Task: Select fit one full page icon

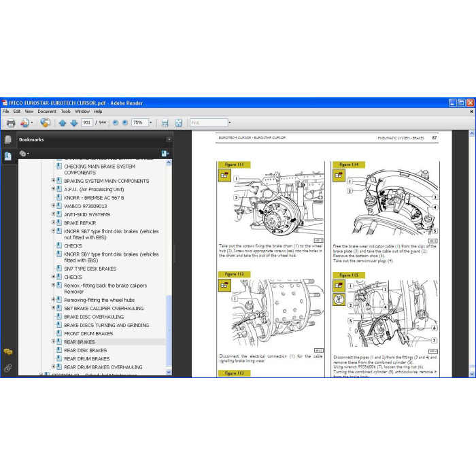Action: 178,122
